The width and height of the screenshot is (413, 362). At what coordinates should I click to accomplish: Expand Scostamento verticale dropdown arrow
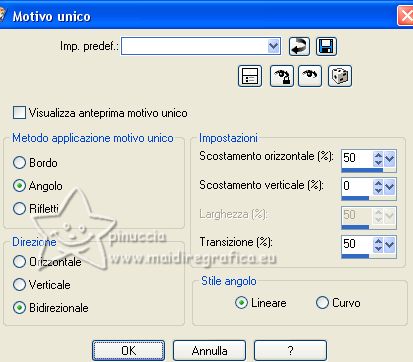[x=390, y=187]
